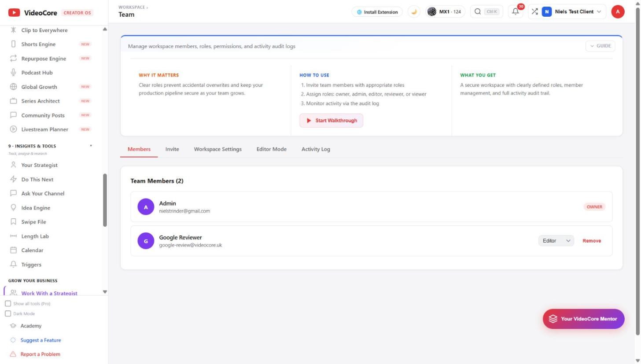Open Community Posts chat icon
The height and width of the screenshot is (364, 641).
coord(13,115)
